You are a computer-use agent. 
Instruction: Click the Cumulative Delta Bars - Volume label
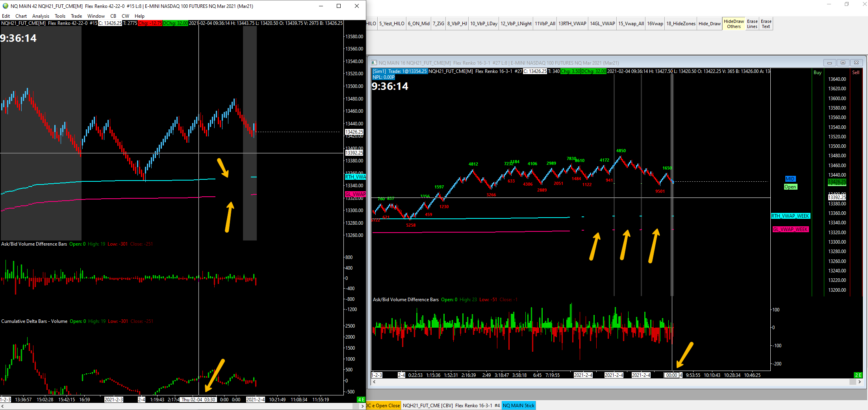coord(34,321)
